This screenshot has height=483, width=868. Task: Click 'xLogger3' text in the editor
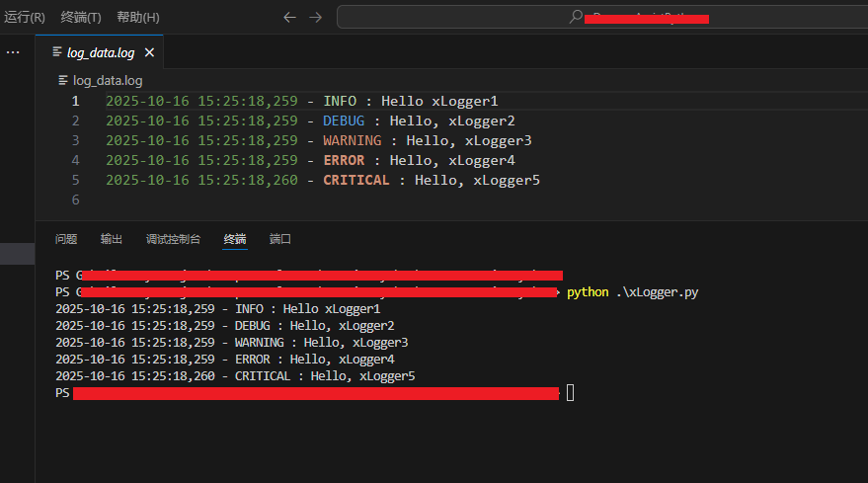point(499,141)
